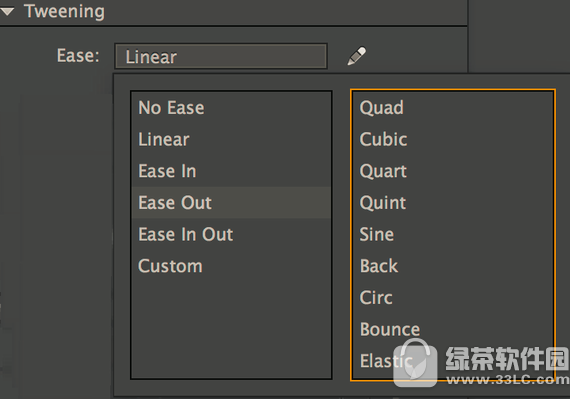
Task: Open the Ease dropdown showing Linear
Action: pyautogui.click(x=221, y=56)
